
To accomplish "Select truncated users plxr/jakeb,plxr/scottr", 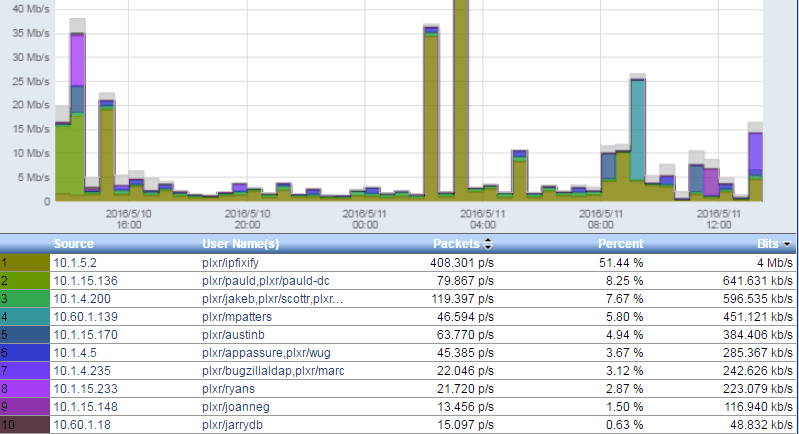I will pos(272,299).
